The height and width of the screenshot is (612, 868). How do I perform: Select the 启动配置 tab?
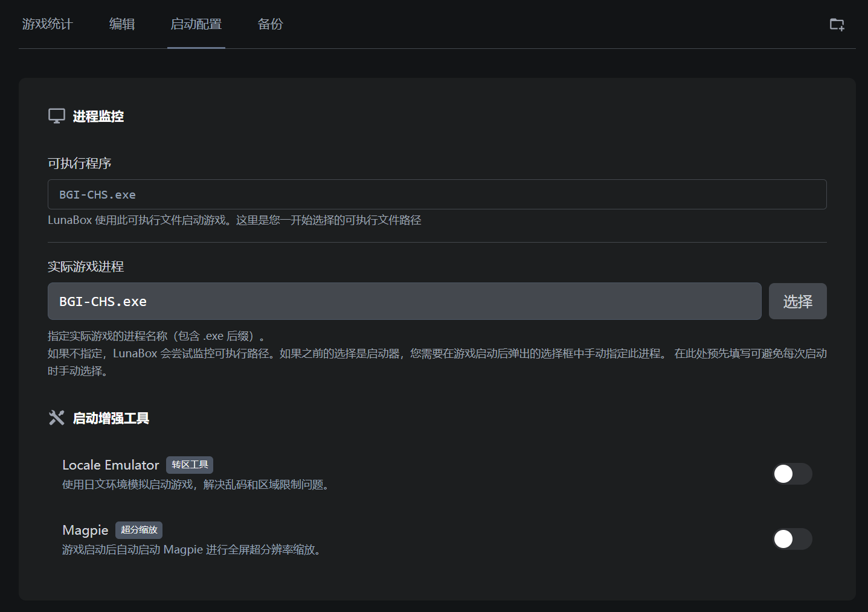(196, 25)
